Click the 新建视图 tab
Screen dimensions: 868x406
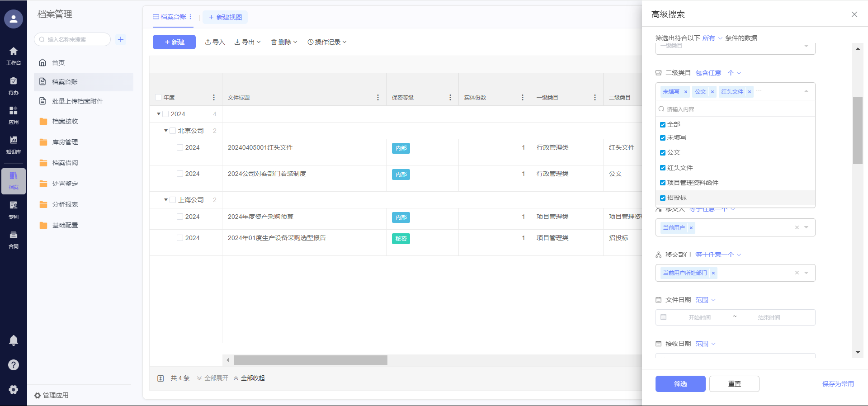225,17
